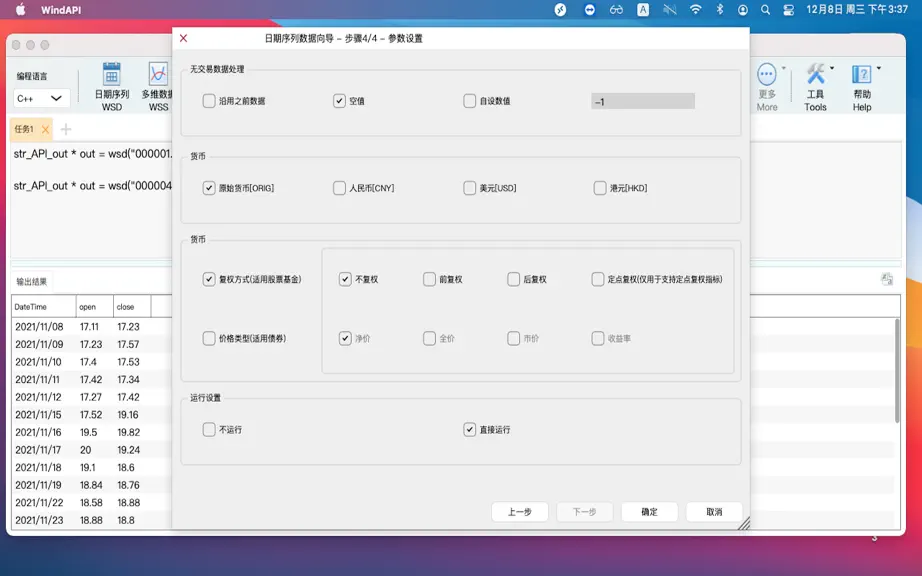Click the input method A icon
Viewport: 922px width, 576px height.
tap(643, 9)
